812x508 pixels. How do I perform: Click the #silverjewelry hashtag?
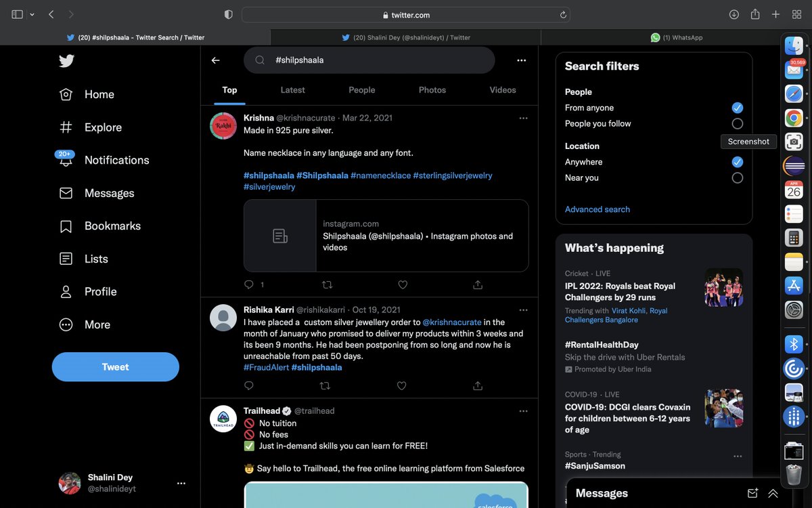[269, 187]
